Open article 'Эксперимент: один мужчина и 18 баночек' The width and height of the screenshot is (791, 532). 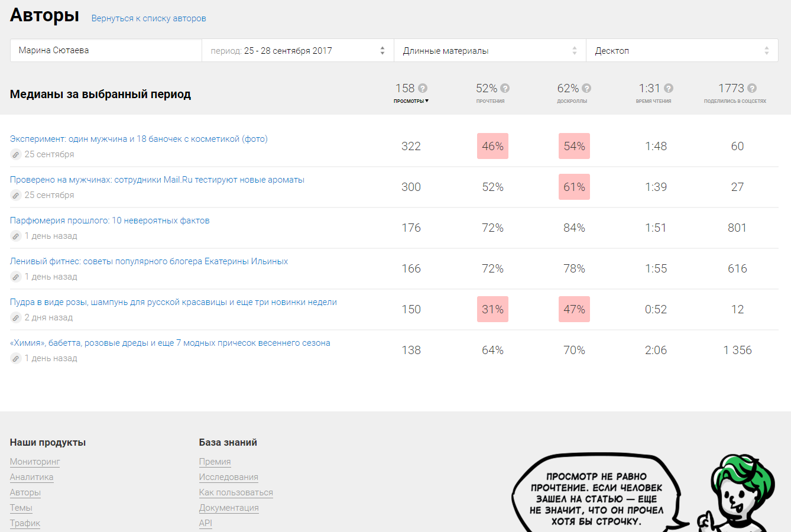coord(139,139)
